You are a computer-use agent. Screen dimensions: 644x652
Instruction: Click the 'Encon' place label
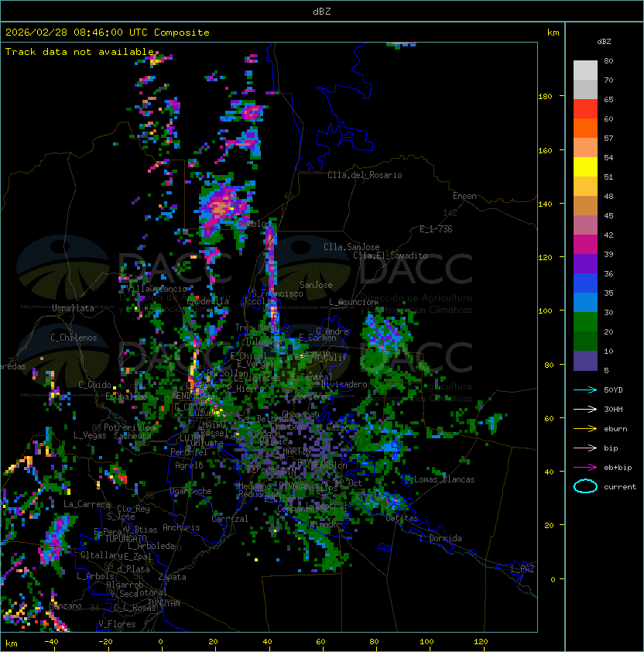464,196
